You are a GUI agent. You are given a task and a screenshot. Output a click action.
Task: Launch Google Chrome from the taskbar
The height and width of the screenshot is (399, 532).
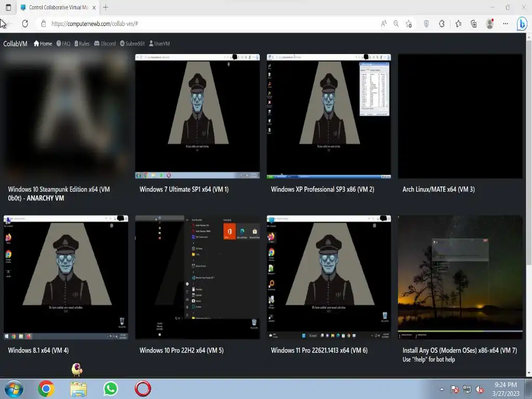pyautogui.click(x=46, y=389)
